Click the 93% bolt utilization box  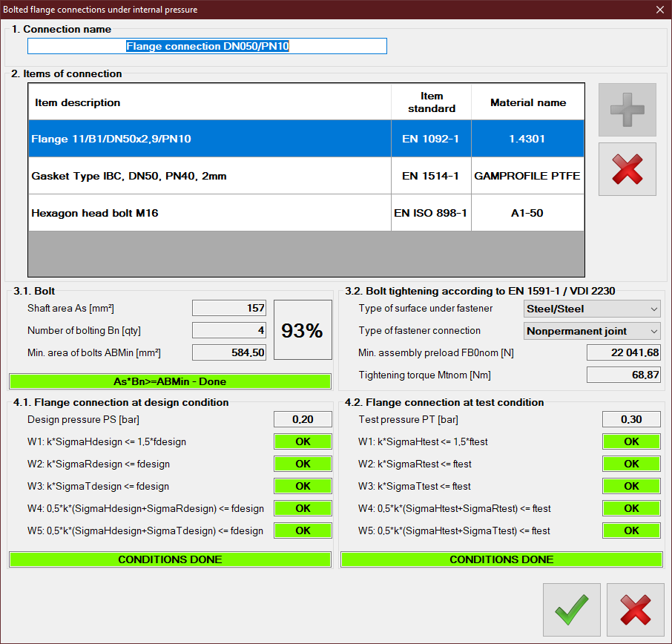coord(303,330)
